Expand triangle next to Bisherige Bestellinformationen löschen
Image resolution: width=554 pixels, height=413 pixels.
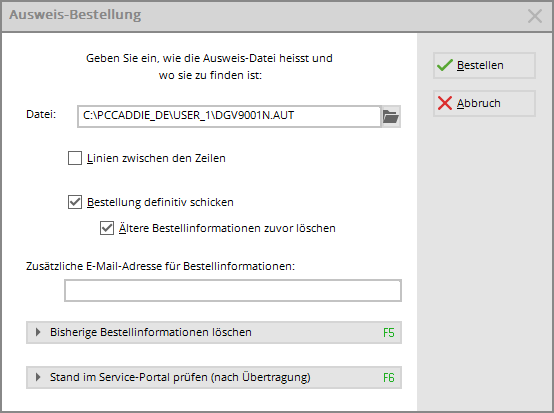38,332
